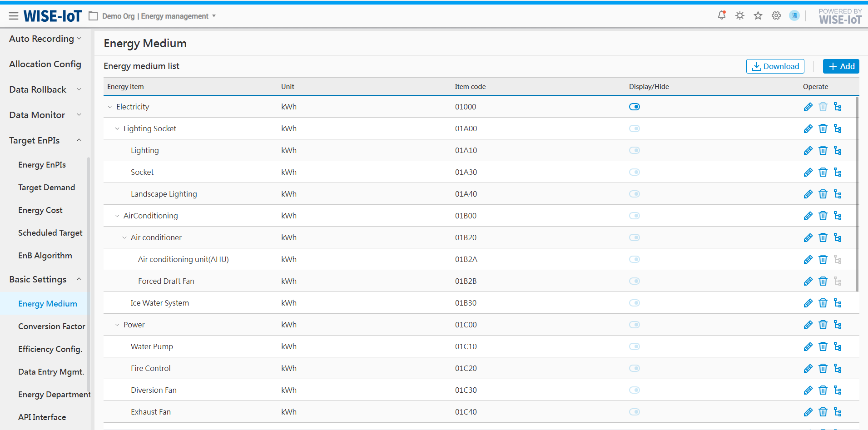The width and height of the screenshot is (868, 430).
Task: Open the hamburger menu icon
Action: coord(14,16)
